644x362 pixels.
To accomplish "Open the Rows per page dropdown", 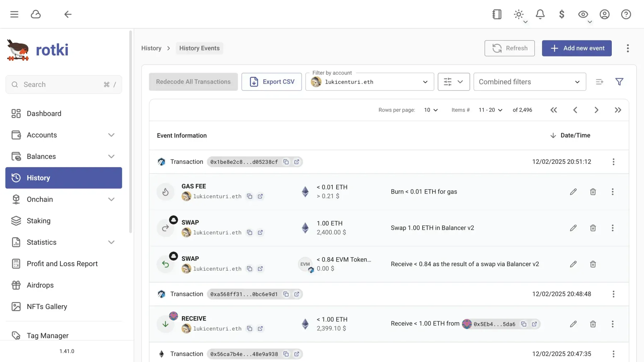I will click(431, 110).
